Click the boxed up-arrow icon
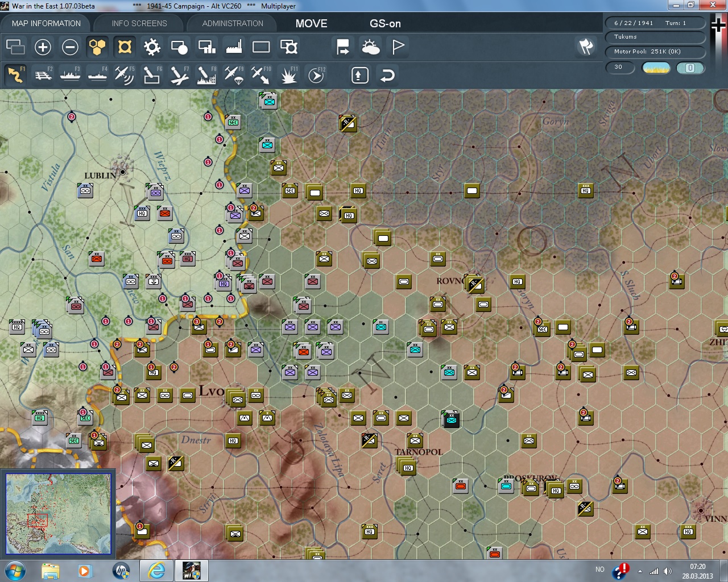This screenshot has width=728, height=582. [359, 74]
